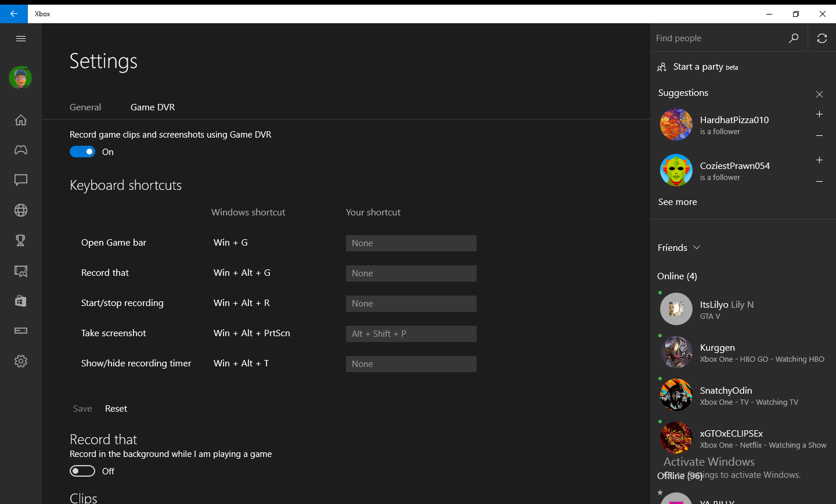
Task: Open HardhatPizza010 profile picture
Action: (676, 124)
